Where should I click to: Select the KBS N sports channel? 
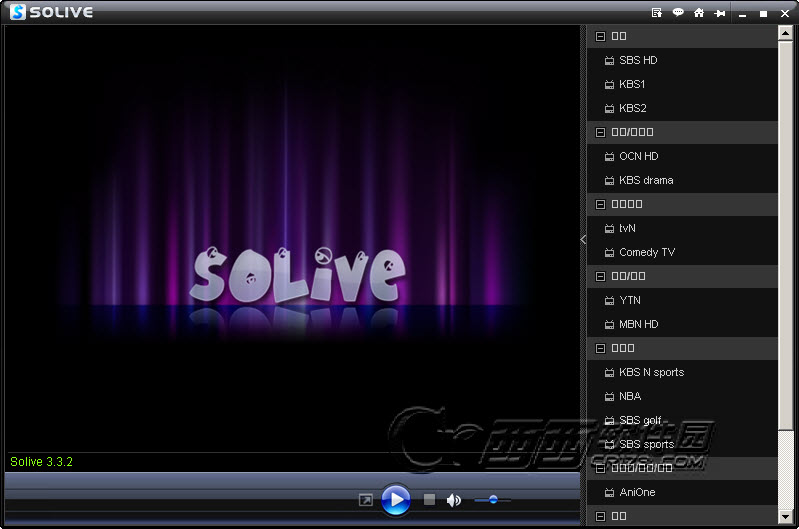click(682, 372)
